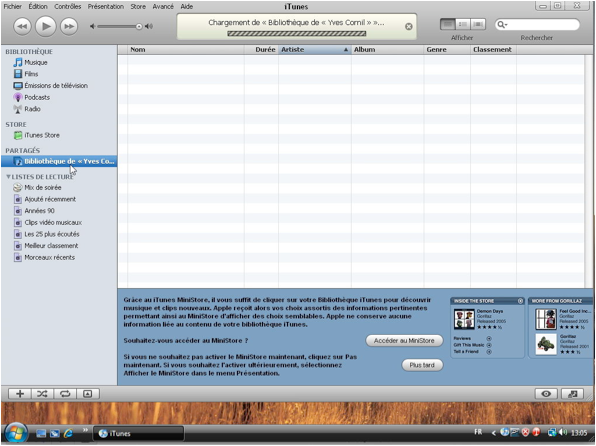Sort by the Genre column

coord(447,49)
